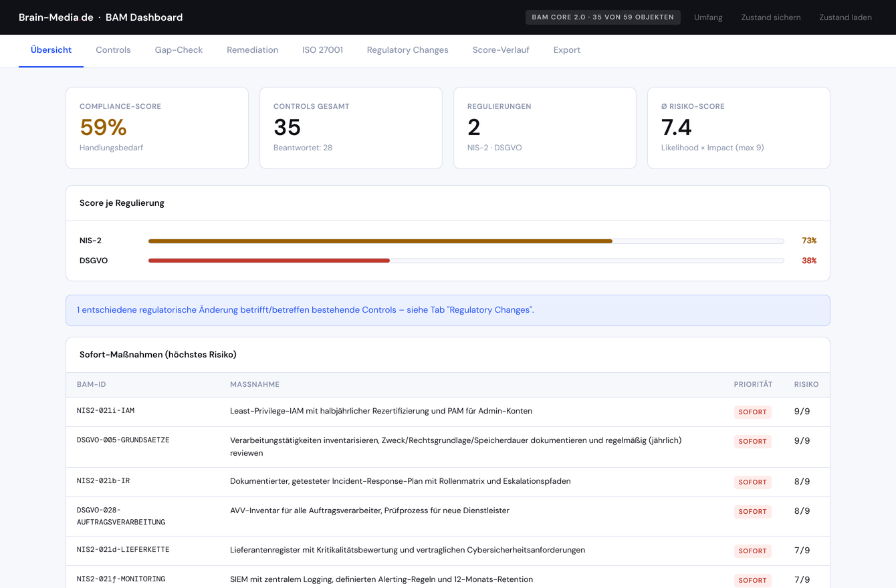
Task: Click the BAM-ID column header
Action: click(92, 384)
